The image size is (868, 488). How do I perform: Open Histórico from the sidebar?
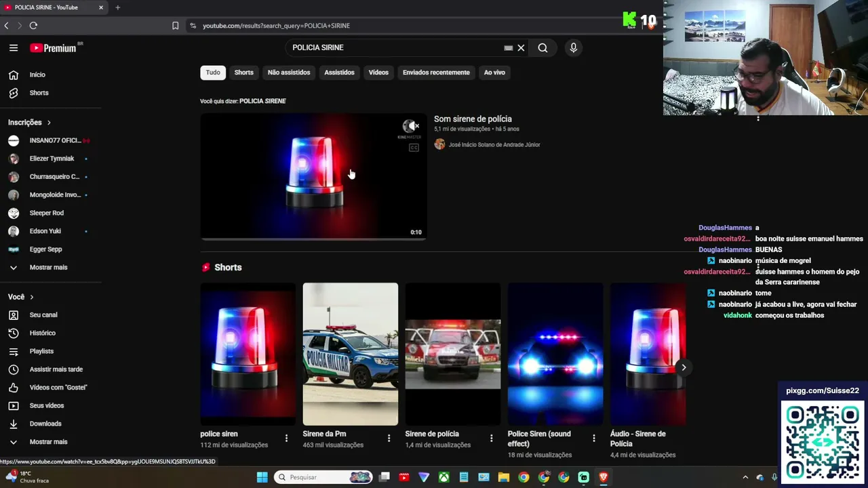42,333
